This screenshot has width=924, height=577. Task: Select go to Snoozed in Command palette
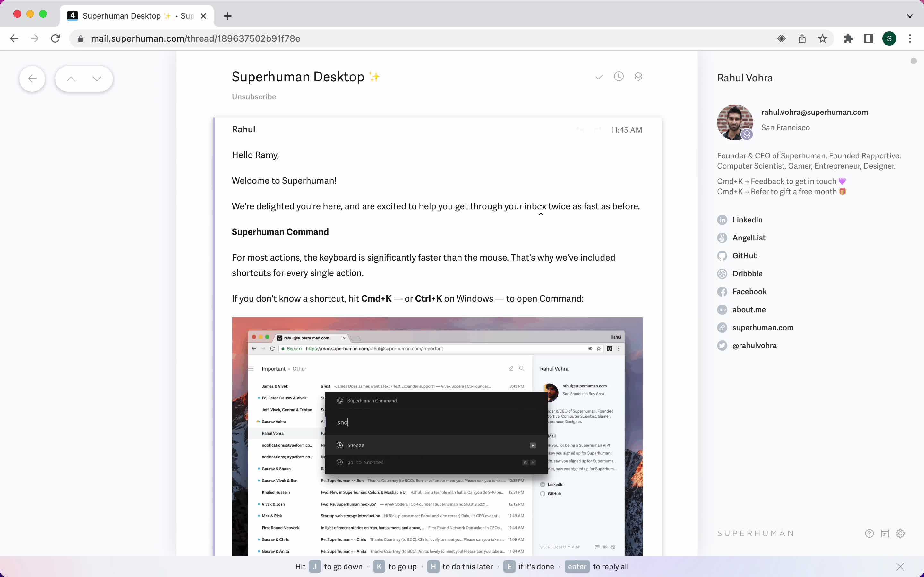click(x=435, y=462)
